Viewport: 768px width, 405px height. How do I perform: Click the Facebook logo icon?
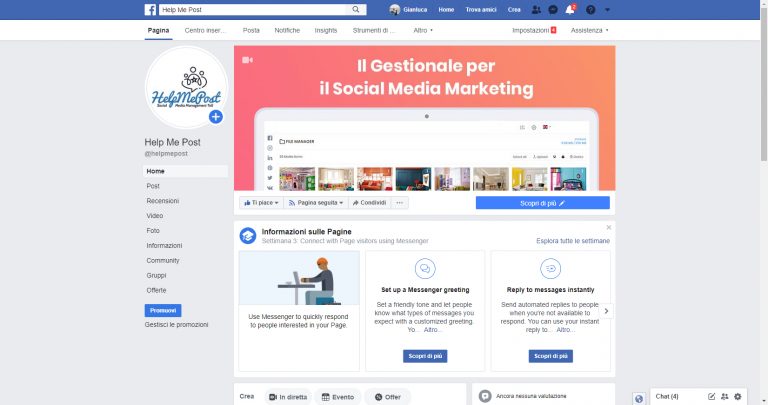[149, 9]
